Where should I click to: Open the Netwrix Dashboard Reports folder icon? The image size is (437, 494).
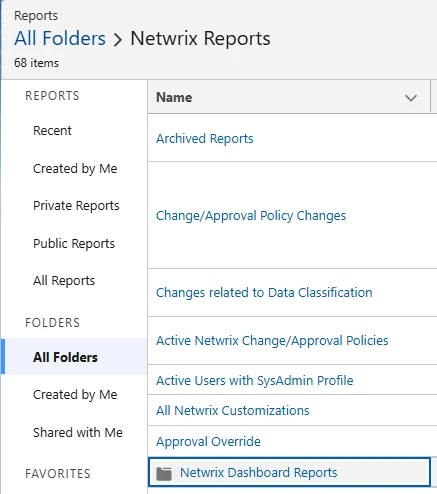tap(164, 473)
